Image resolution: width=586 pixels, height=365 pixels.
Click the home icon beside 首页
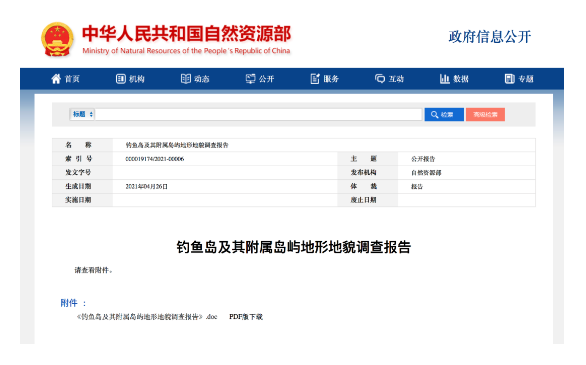point(56,79)
